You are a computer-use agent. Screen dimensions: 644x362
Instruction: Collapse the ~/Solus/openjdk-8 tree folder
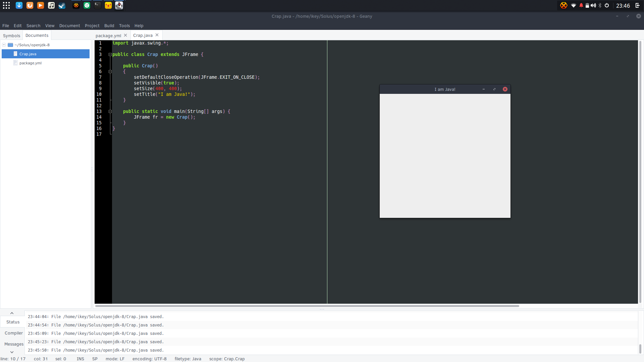(x=4, y=45)
